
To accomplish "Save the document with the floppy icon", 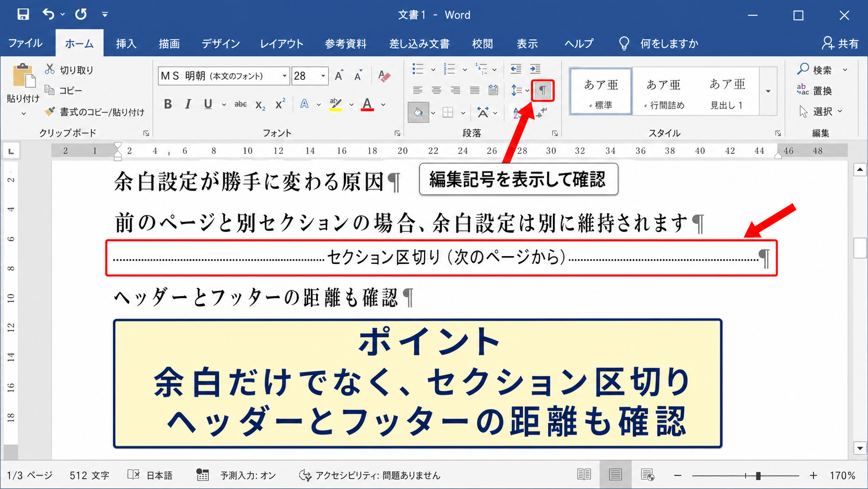I will pos(23,15).
